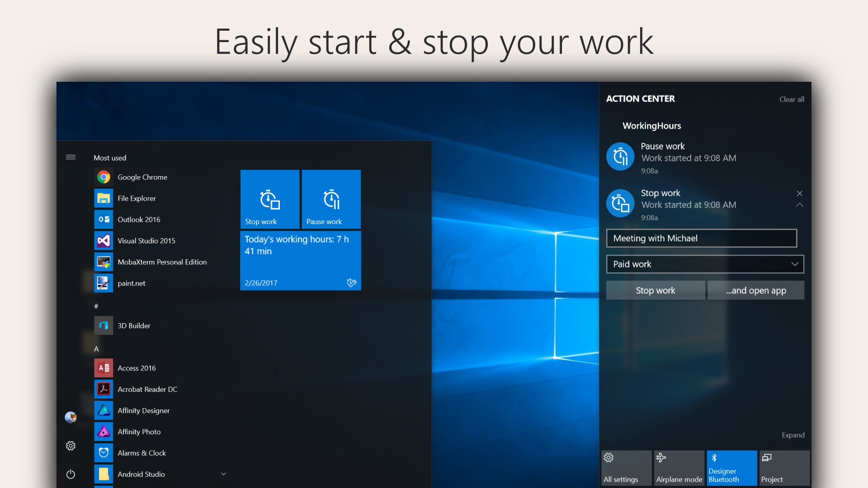Open paint.net
This screenshot has width=868, height=488.
pyautogui.click(x=132, y=283)
